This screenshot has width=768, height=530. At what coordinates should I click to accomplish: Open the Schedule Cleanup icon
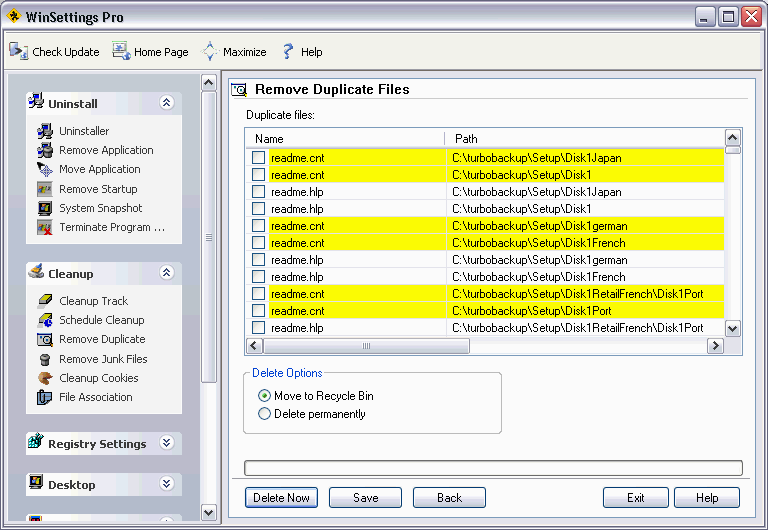[x=45, y=320]
